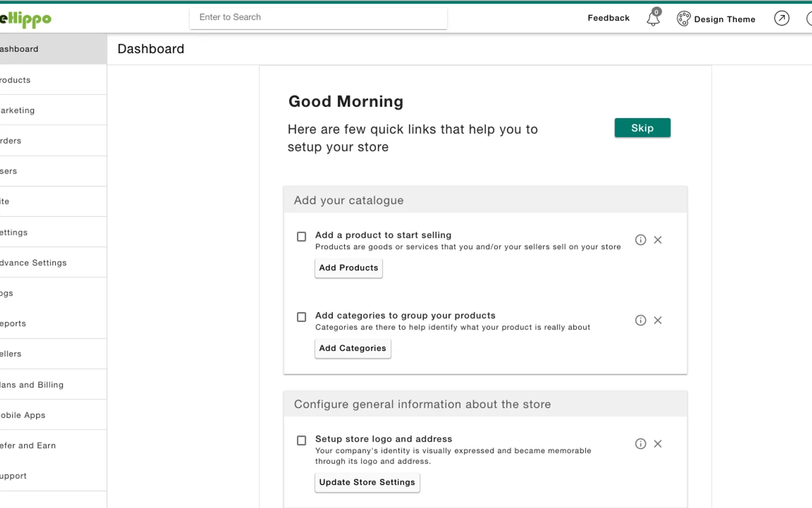Dismiss the Setup store logo task
812x508 pixels.
point(658,443)
